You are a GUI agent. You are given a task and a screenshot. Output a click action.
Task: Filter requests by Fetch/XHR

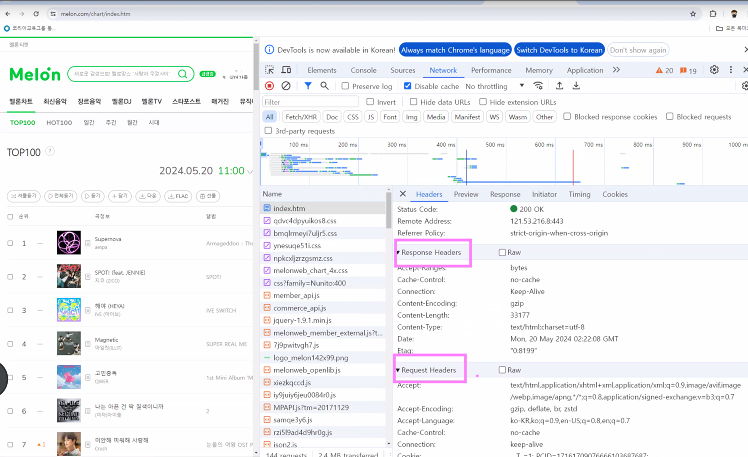301,117
